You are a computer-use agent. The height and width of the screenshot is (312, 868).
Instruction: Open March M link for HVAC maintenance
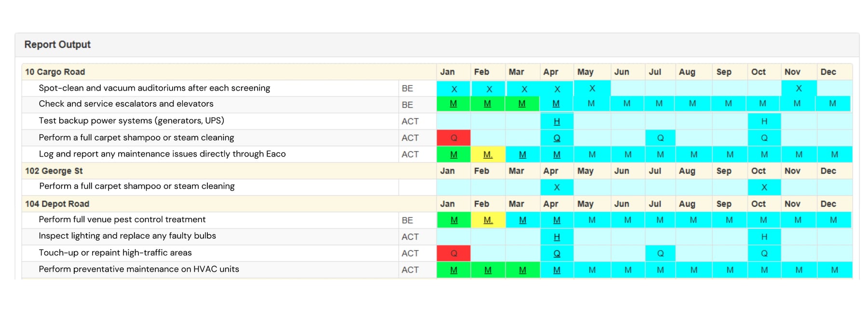[x=523, y=270]
